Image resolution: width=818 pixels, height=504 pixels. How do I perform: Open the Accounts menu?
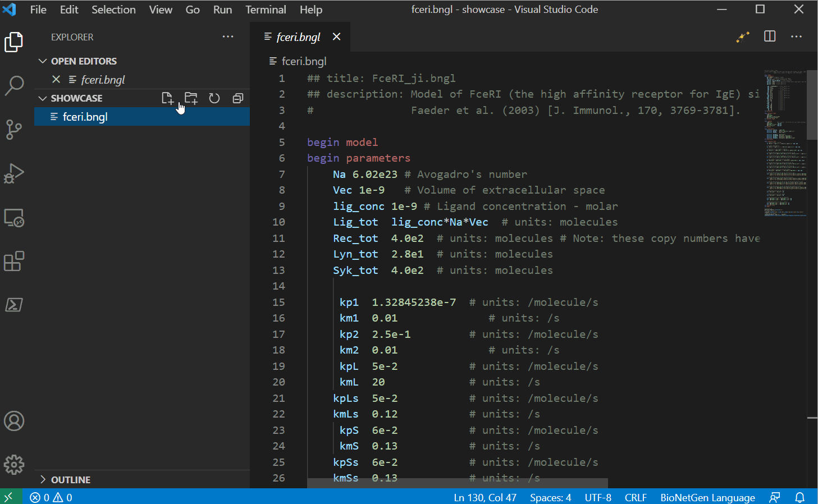click(13, 421)
